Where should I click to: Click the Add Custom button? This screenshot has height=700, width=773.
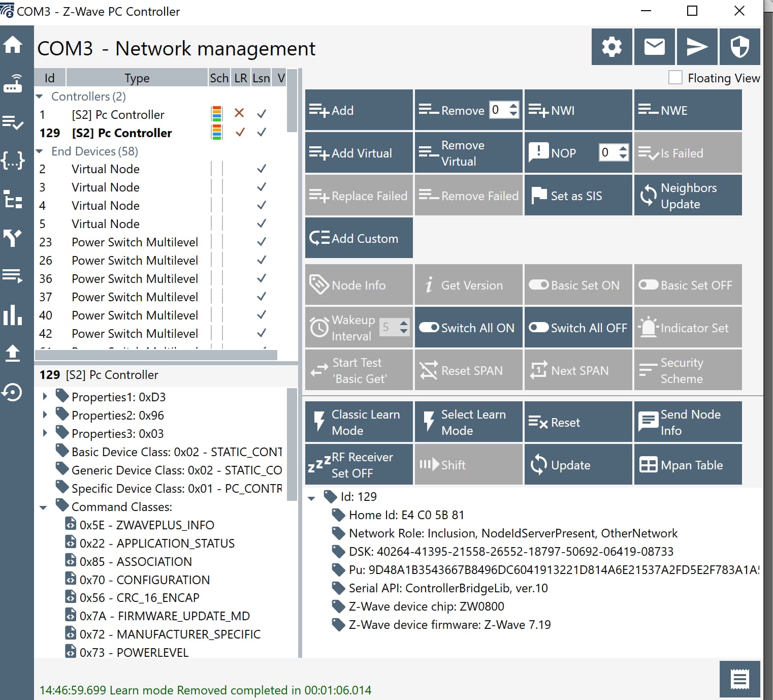[x=359, y=238]
